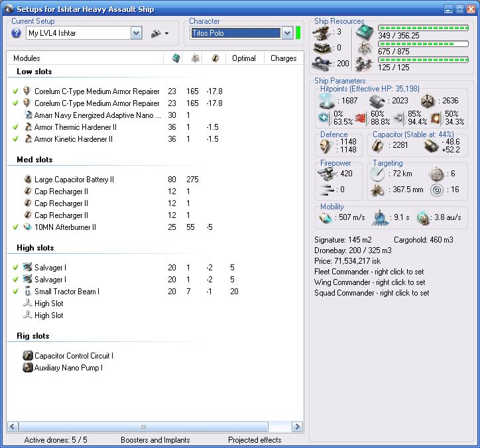
Task: Click the CPU usage bar 349 / 356.25
Action: (x=423, y=28)
